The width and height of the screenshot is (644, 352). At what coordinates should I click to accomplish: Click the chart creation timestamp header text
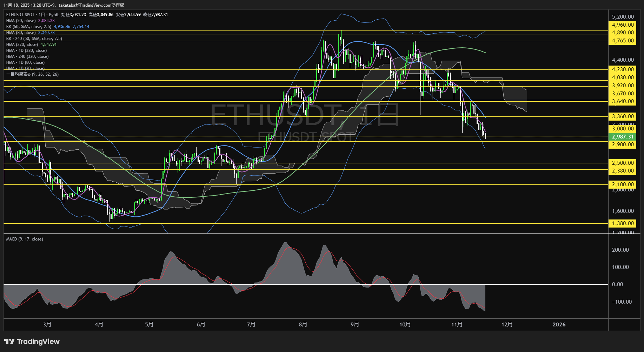[64, 5]
